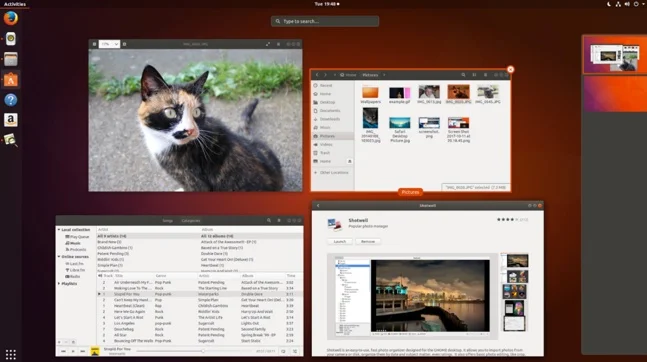Skip to the next track in Rhythmbox
Screen dimensions: 647x362
[83, 351]
